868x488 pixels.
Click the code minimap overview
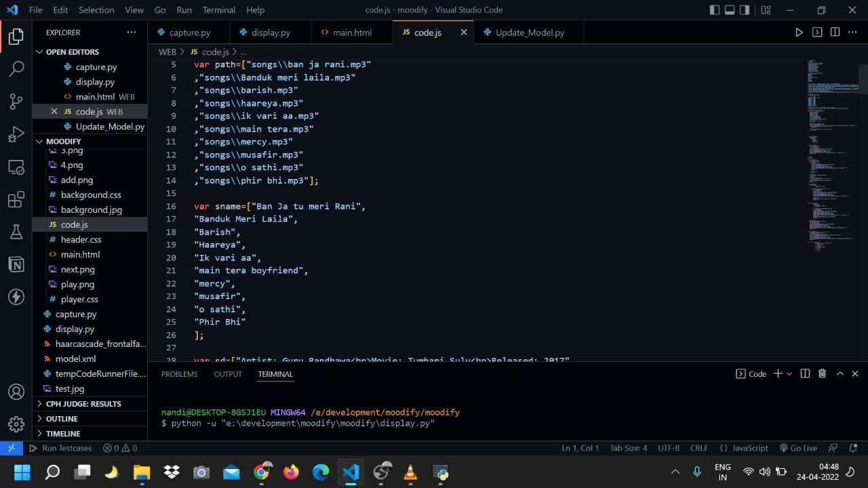[x=833, y=156]
